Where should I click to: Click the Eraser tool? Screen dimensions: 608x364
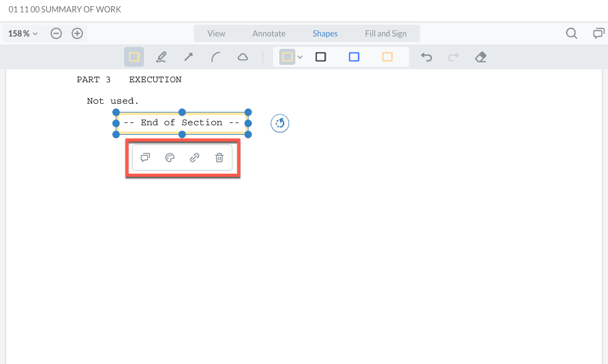(481, 57)
